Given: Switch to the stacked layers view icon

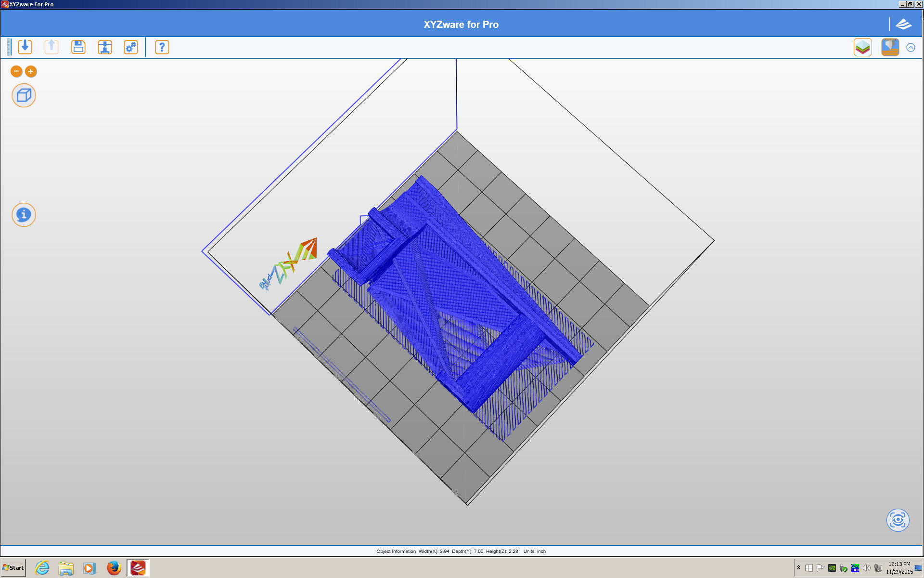Looking at the screenshot, I should pos(863,47).
